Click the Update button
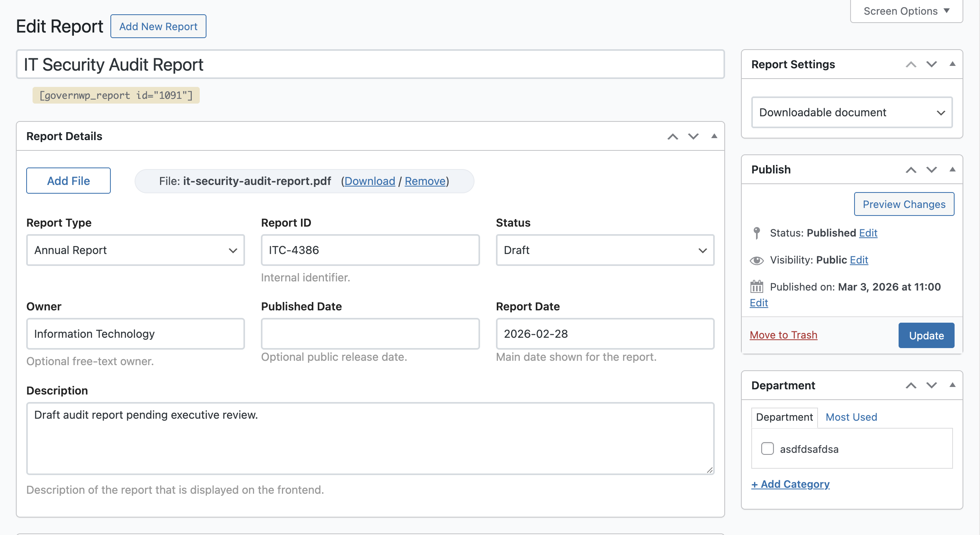 pyautogui.click(x=926, y=335)
